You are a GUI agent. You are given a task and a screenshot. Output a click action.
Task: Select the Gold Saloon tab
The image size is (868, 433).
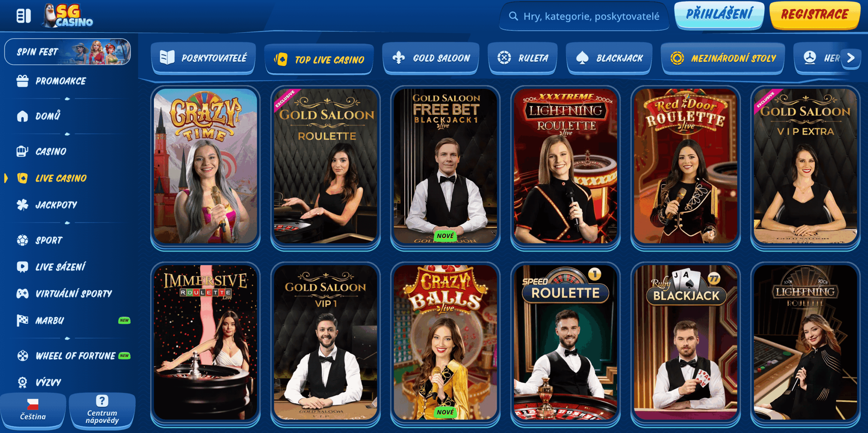(431, 58)
